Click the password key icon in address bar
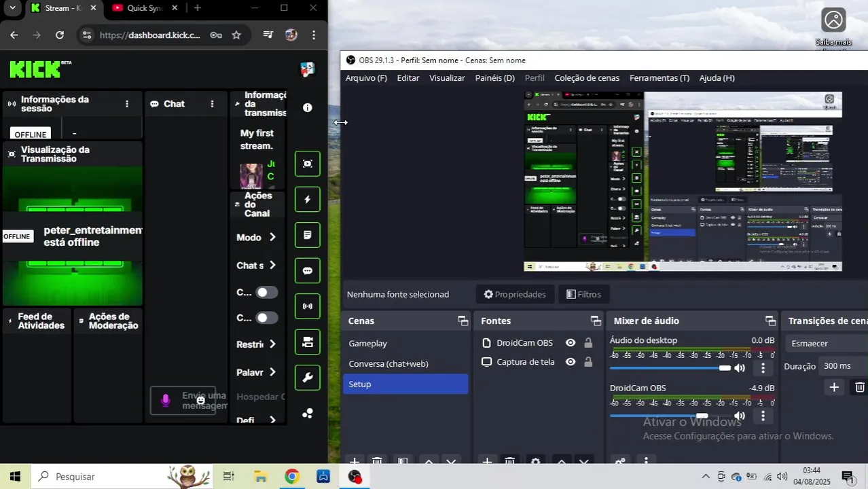The image size is (868, 489). 216,35
